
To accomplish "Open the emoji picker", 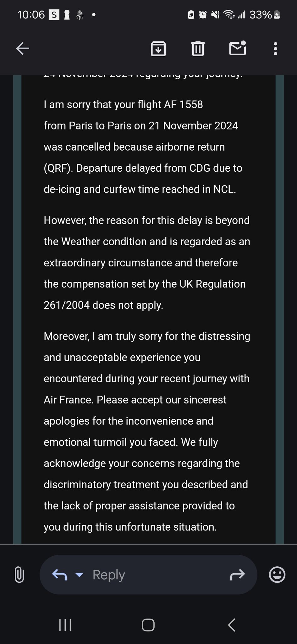I will click(x=277, y=575).
